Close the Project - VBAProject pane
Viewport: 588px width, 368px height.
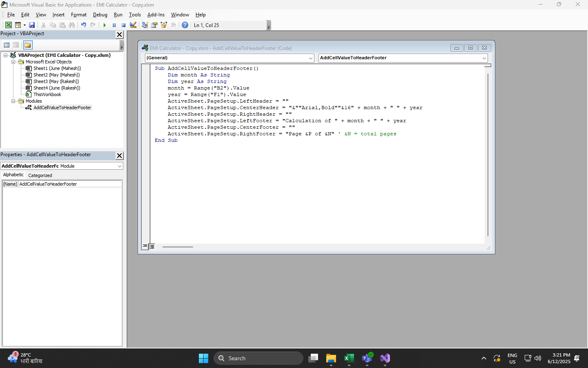pyautogui.click(x=120, y=35)
